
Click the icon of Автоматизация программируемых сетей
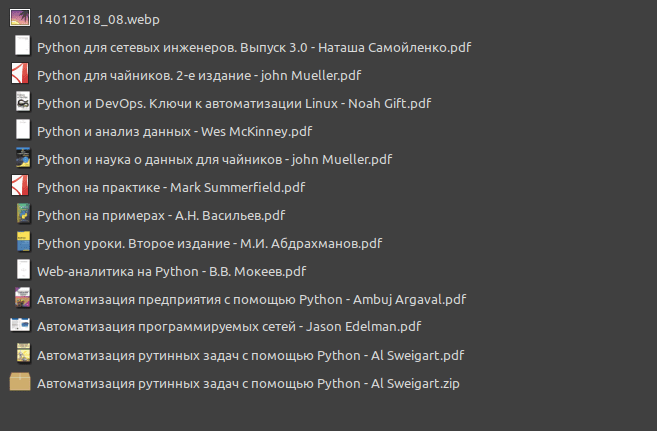20,326
